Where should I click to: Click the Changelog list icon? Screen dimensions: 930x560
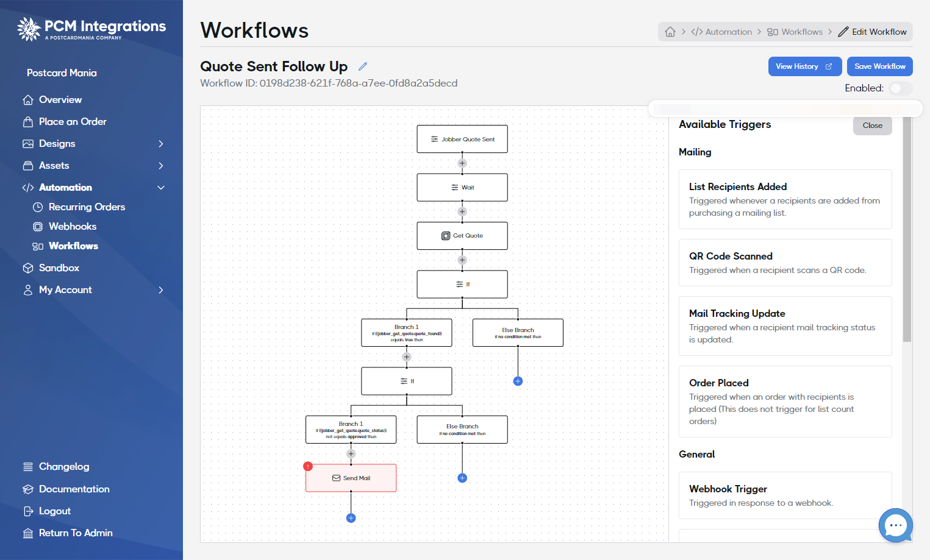pyautogui.click(x=28, y=467)
